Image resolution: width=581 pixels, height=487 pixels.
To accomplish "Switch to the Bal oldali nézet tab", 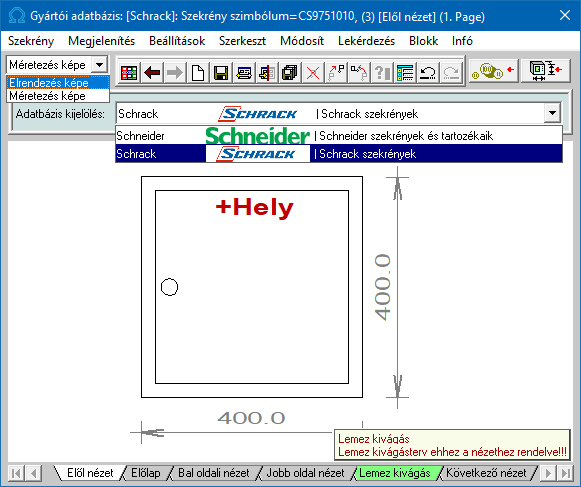I will pos(214,473).
